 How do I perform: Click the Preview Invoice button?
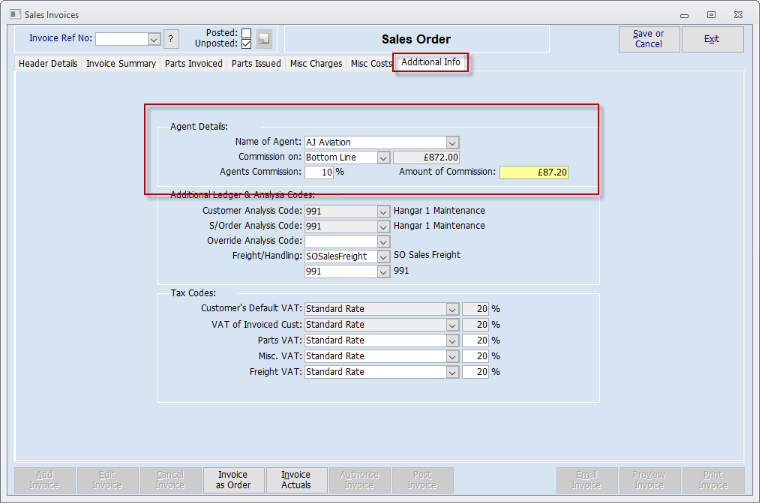click(x=649, y=480)
